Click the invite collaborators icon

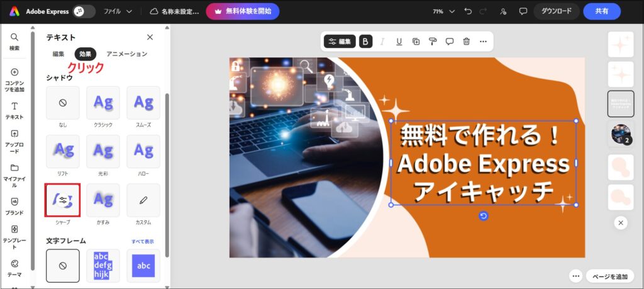pos(503,11)
